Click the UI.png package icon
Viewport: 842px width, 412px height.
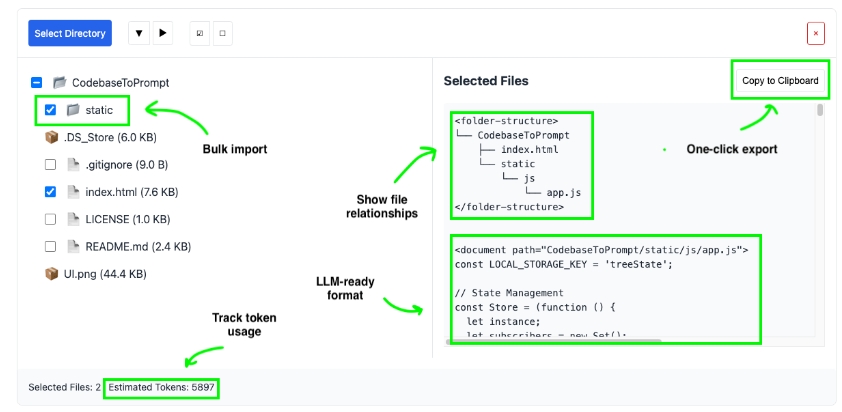[51, 273]
